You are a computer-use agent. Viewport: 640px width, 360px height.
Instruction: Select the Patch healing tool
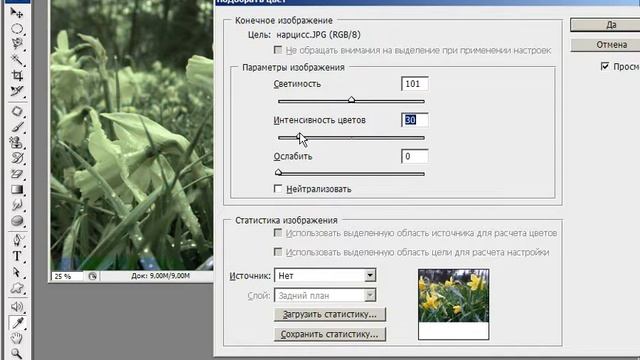pyautogui.click(x=17, y=111)
